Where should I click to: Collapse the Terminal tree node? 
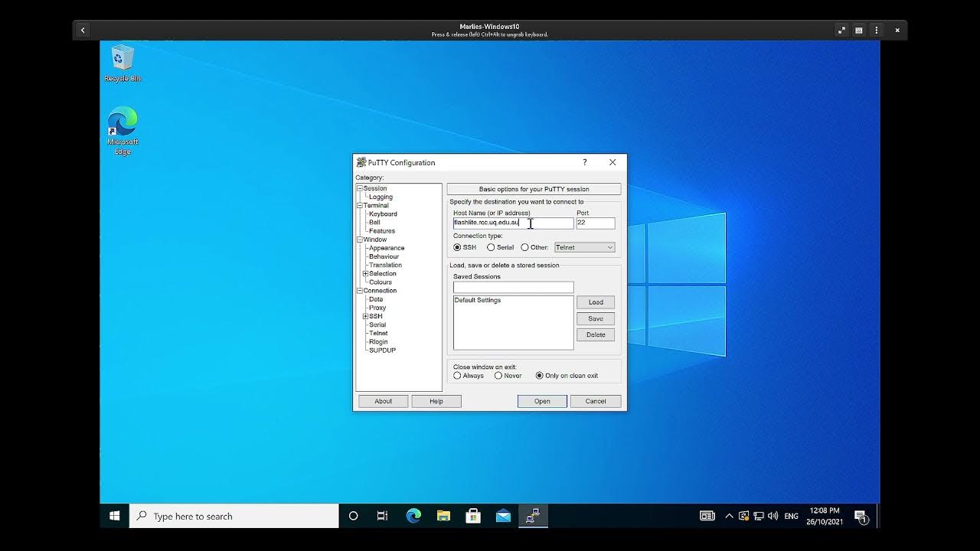coord(360,205)
